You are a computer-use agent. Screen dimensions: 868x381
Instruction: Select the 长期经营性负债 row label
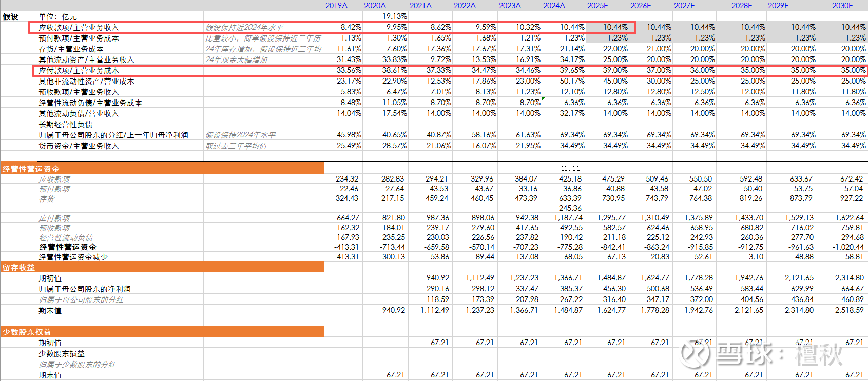click(65, 124)
